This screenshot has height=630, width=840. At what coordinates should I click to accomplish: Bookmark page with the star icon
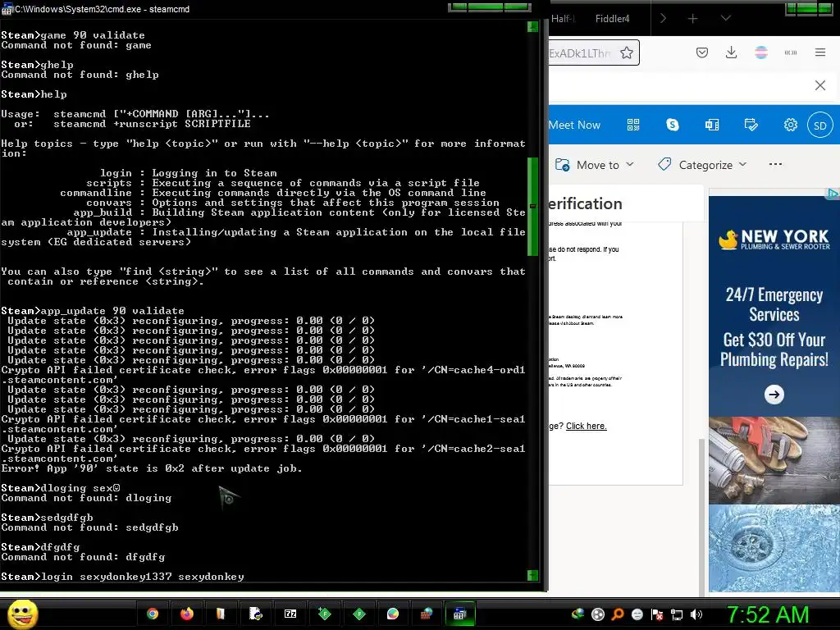tap(626, 52)
